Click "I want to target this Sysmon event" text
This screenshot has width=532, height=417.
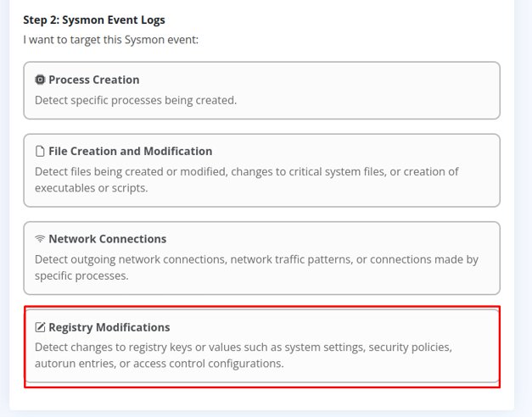coord(110,40)
